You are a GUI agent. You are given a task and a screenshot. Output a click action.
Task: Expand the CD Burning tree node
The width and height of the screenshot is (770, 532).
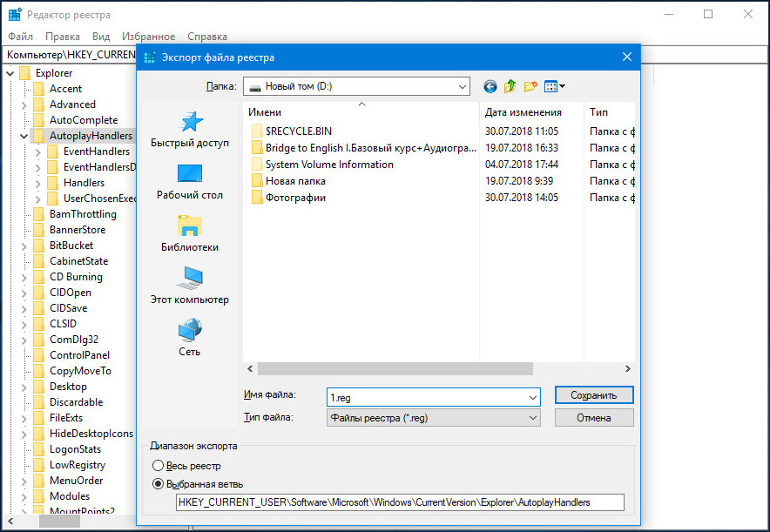pos(24,277)
